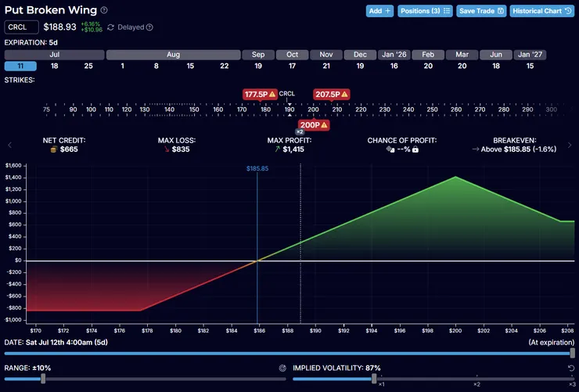Viewport: 579px width, 392px height.
Task: Open the Delayed info question mark
Action: (x=149, y=27)
